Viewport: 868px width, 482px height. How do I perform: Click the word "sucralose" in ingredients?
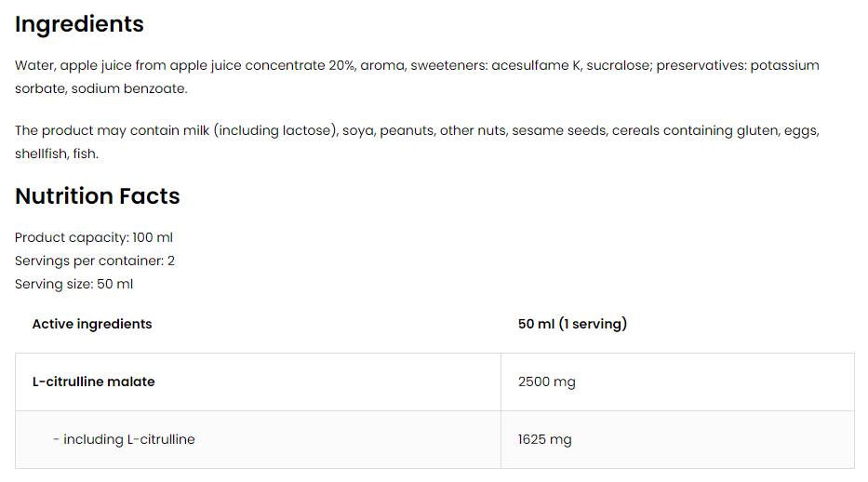617,65
